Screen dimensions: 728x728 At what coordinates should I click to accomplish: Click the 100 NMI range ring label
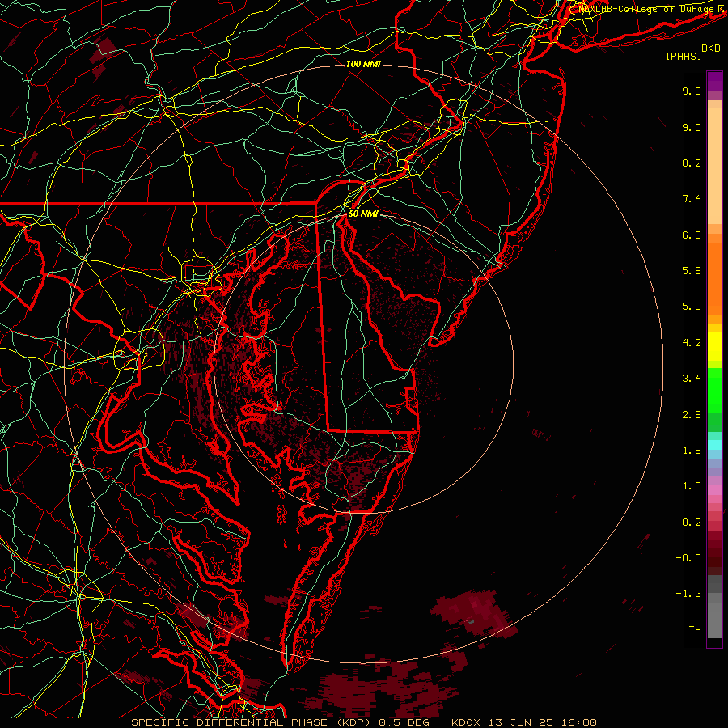point(363,64)
